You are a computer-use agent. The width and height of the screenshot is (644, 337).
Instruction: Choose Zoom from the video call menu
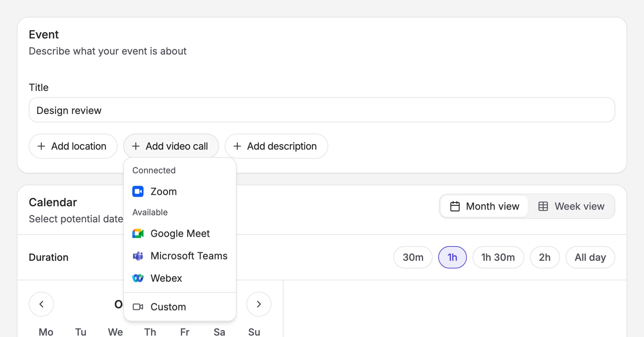coord(180,192)
